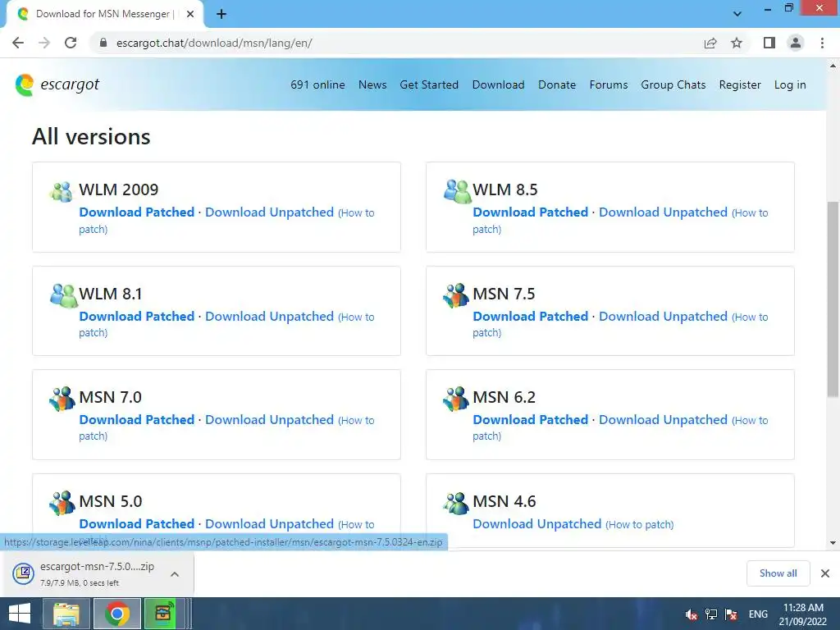
Task: Visit the Forums section
Action: coord(609,84)
